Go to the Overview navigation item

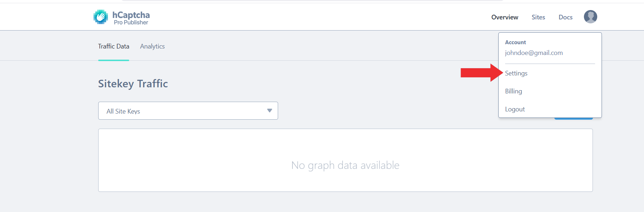[505, 17]
